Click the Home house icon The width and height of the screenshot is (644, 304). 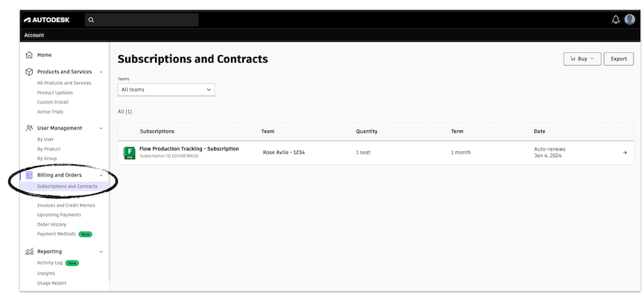click(29, 55)
